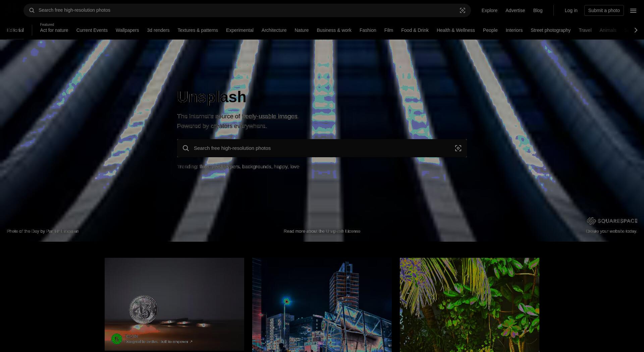Click the Submit a photo button
Viewport: 644px width, 352px height.
(x=604, y=10)
